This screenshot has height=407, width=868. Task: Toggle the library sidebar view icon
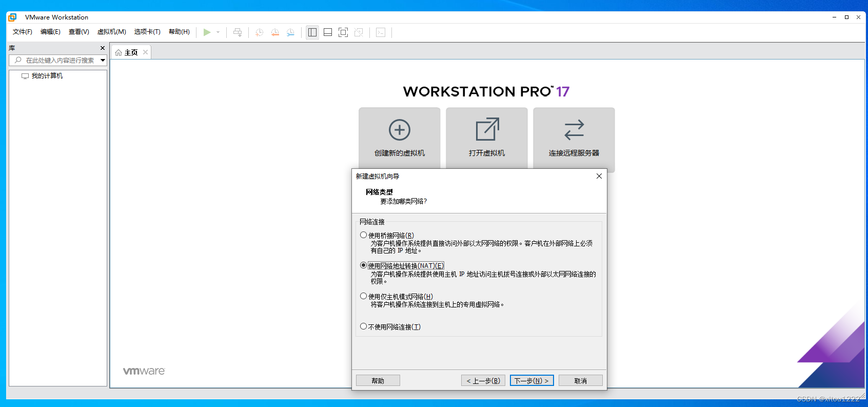312,32
